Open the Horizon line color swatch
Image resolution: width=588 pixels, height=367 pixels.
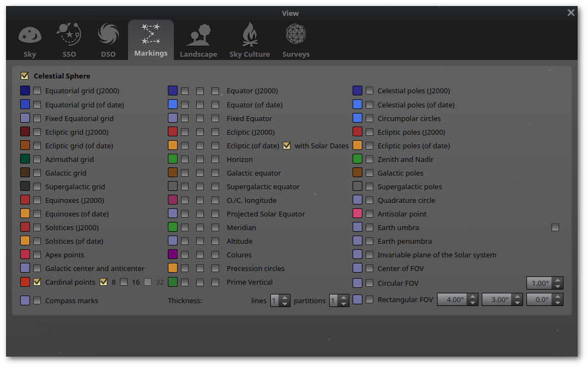tap(173, 159)
